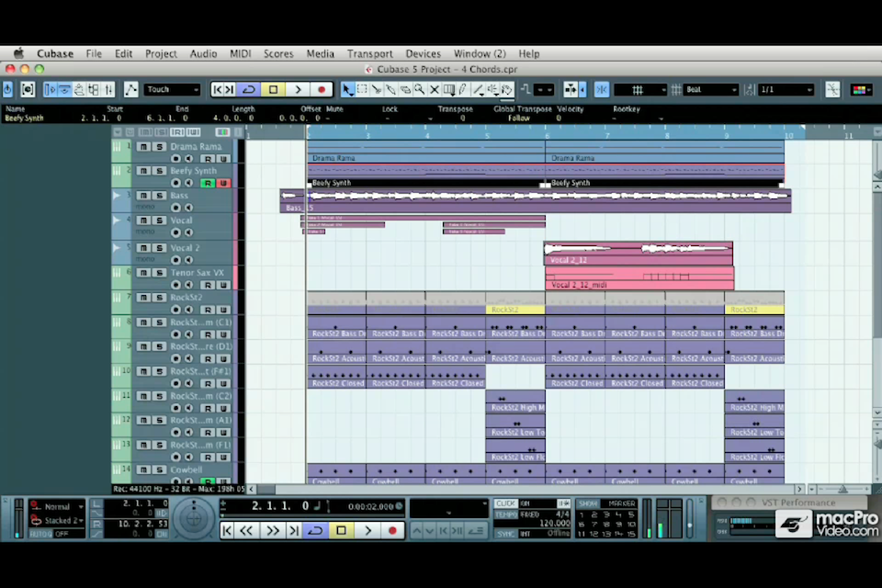
Task: Select the Erase tool
Action: 405,89
